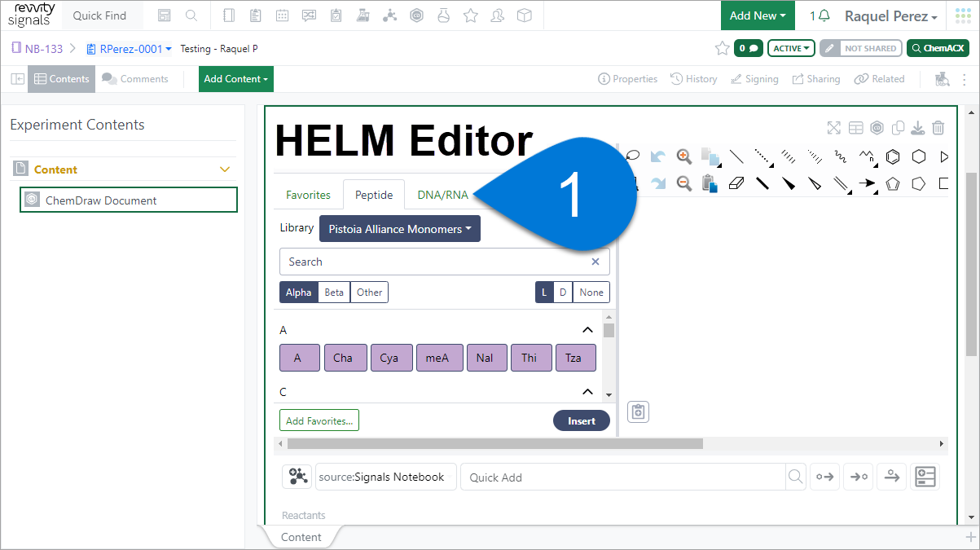Image resolution: width=980 pixels, height=550 pixels.
Task: Select the wavy bond tool
Action: pyautogui.click(x=840, y=156)
